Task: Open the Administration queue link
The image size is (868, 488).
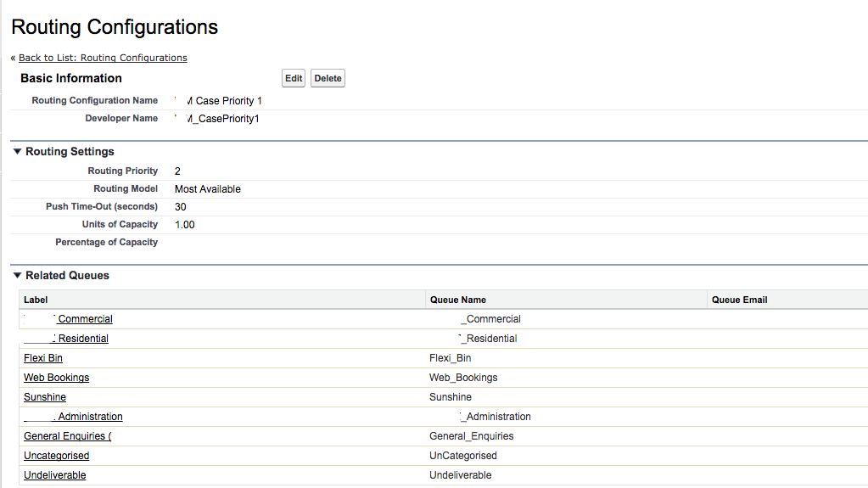Action: point(90,417)
